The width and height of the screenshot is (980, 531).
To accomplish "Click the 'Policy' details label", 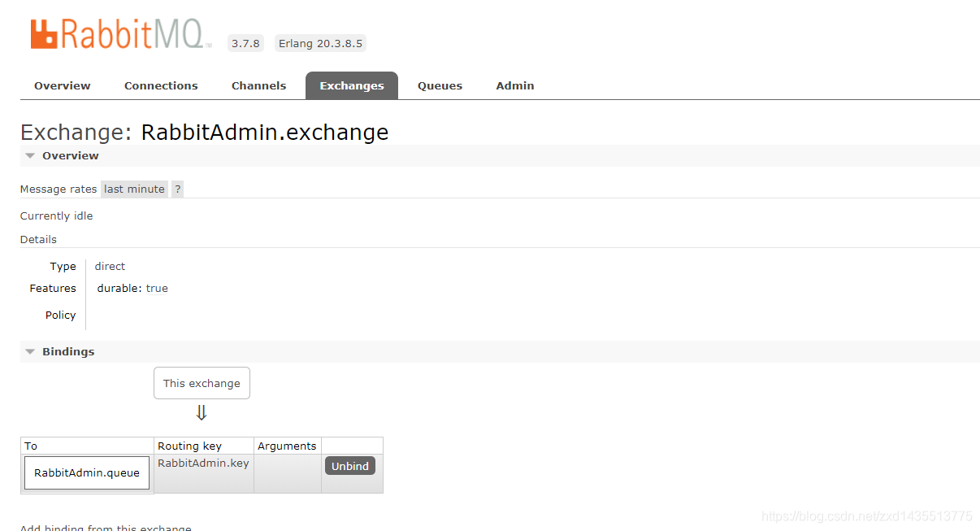I will tap(61, 315).
